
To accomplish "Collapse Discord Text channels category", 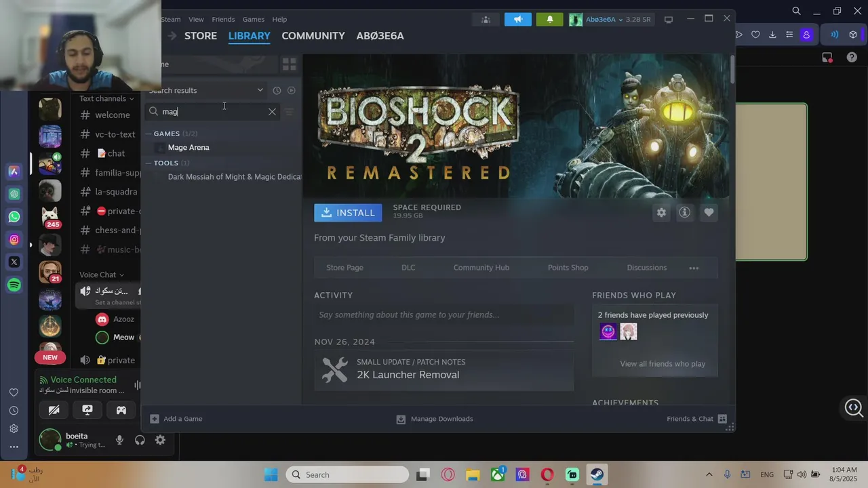I will 106,98.
